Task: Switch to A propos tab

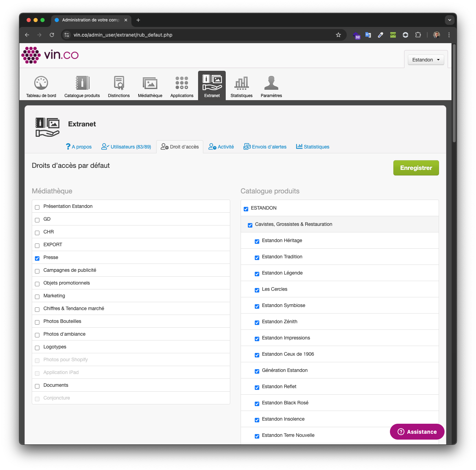Action: coord(79,147)
